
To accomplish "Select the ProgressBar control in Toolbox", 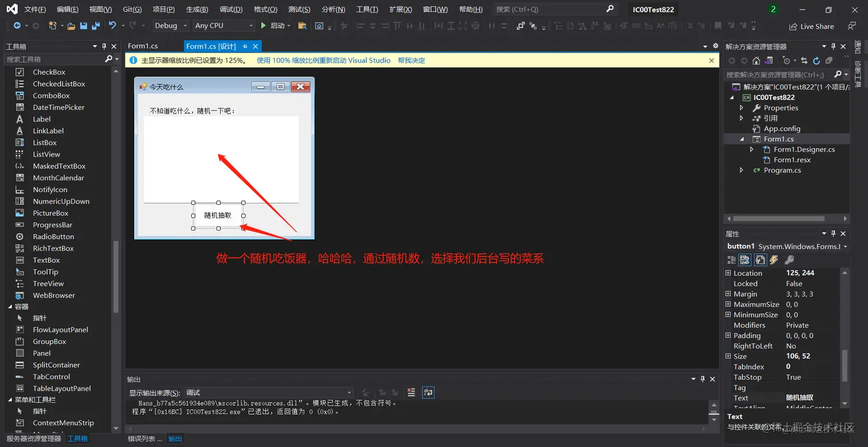I will 52,225.
